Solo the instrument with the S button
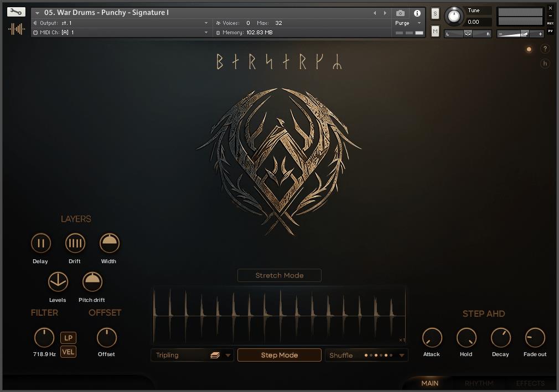 (x=435, y=13)
